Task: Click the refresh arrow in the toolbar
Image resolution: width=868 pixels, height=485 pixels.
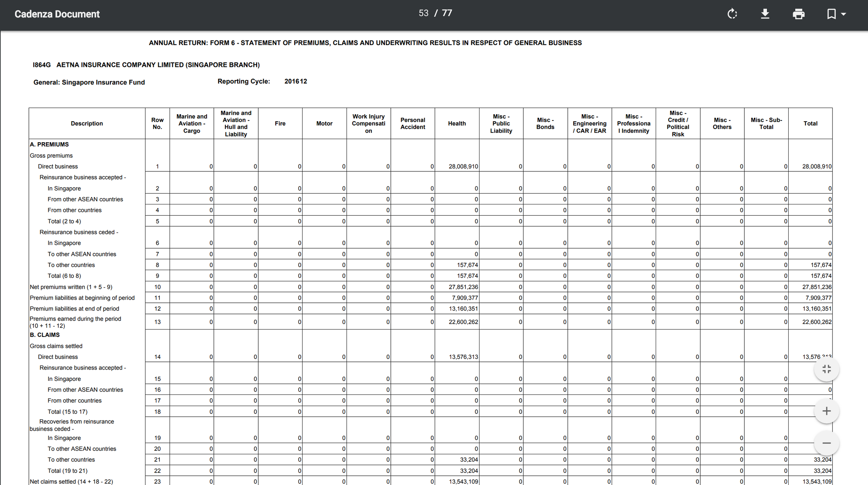Action: [733, 14]
